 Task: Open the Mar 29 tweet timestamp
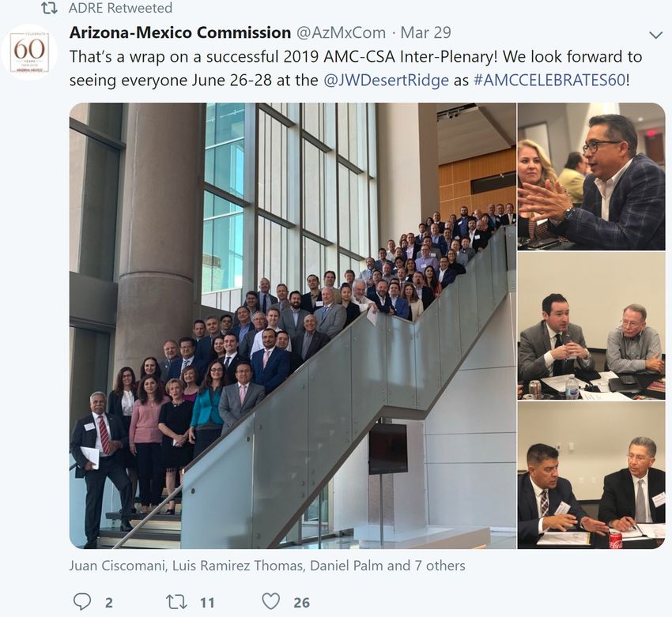425,32
